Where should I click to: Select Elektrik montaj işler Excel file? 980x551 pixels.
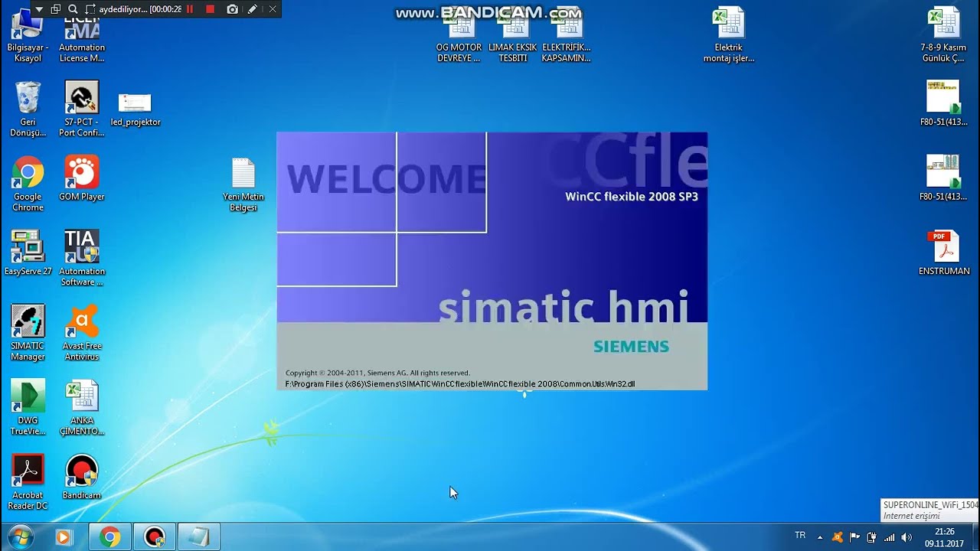(729, 34)
